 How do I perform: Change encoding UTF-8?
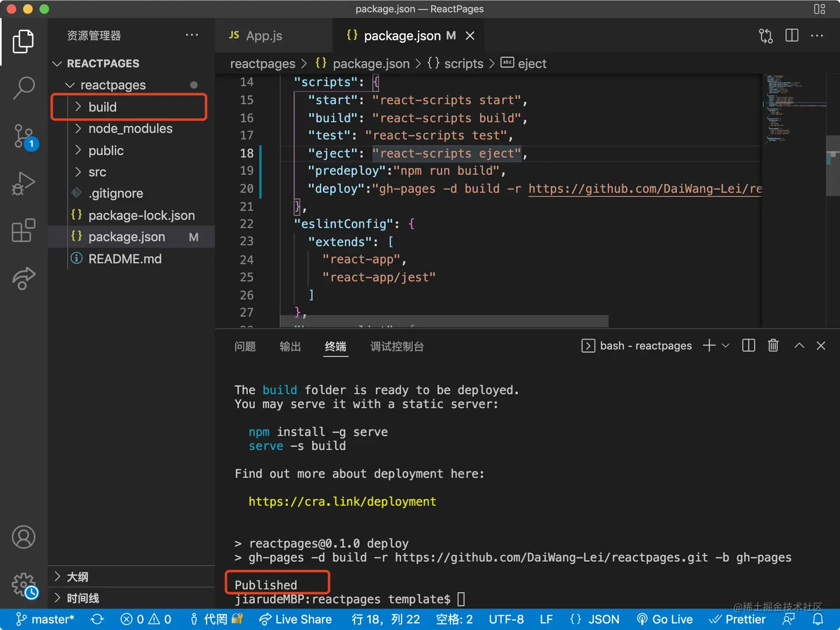506,619
